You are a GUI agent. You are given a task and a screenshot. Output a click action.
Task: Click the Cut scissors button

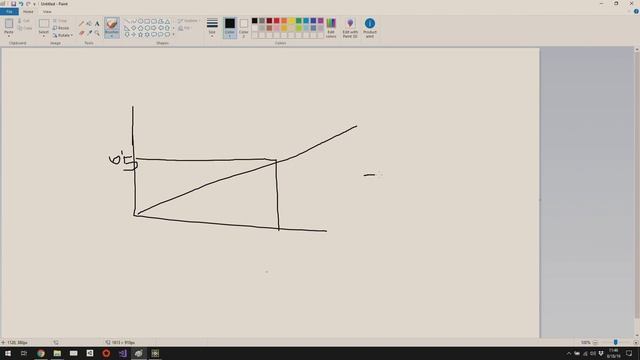(x=24, y=21)
